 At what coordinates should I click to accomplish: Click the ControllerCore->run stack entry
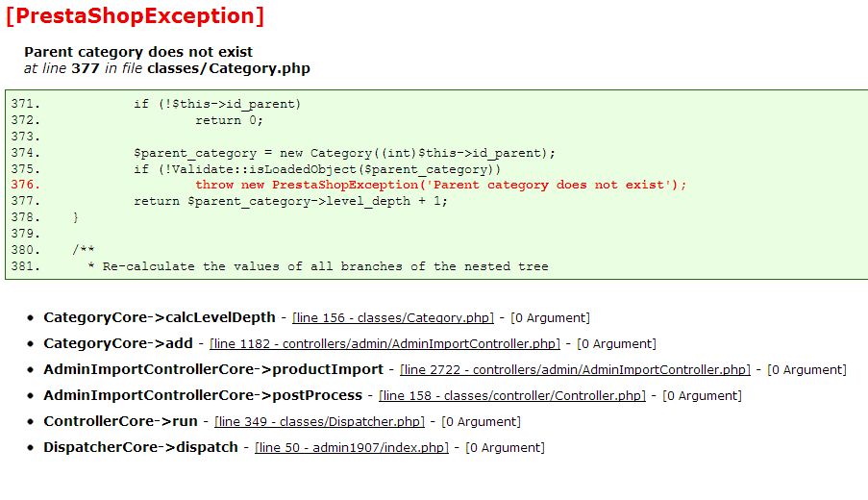(121, 421)
